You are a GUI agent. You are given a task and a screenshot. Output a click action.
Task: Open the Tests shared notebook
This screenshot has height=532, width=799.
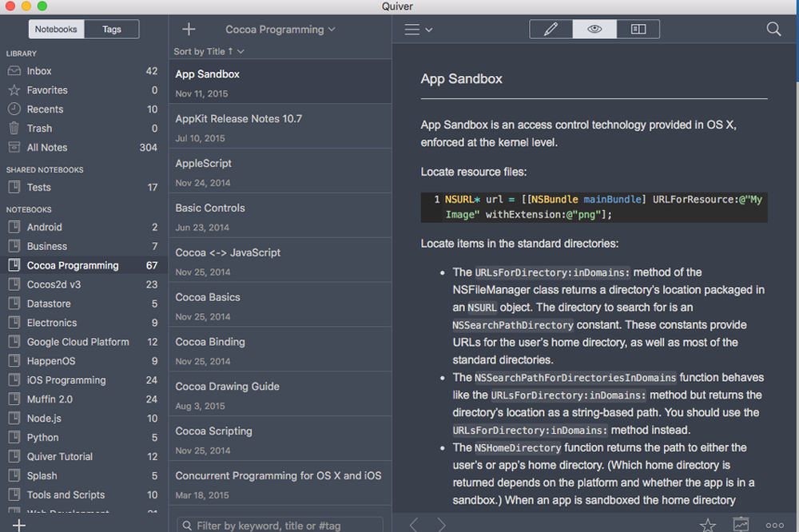click(84, 187)
